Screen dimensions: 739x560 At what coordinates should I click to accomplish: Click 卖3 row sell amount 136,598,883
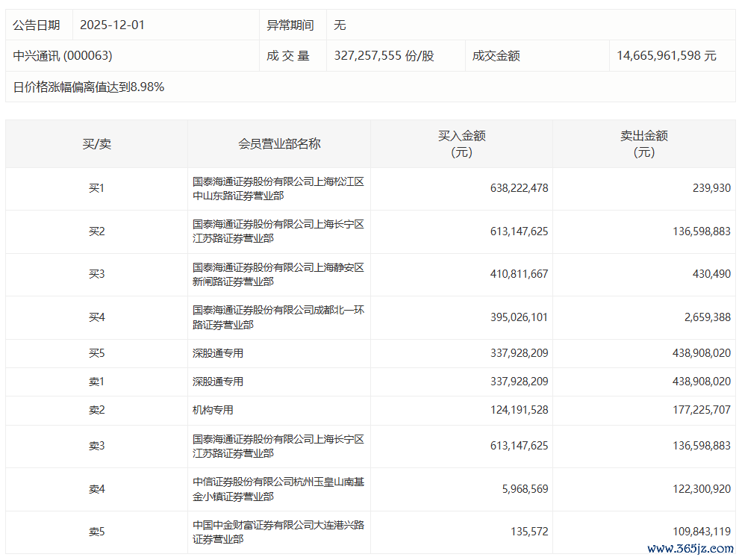(x=702, y=446)
